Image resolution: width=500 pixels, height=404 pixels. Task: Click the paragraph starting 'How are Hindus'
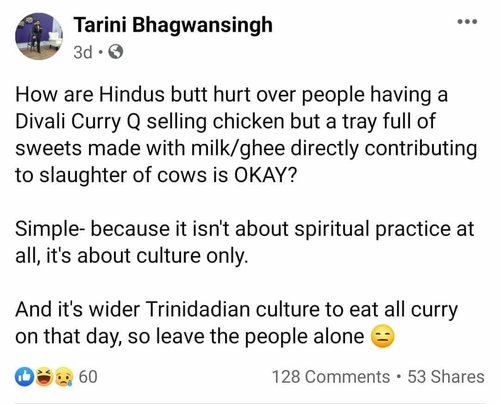click(246, 135)
